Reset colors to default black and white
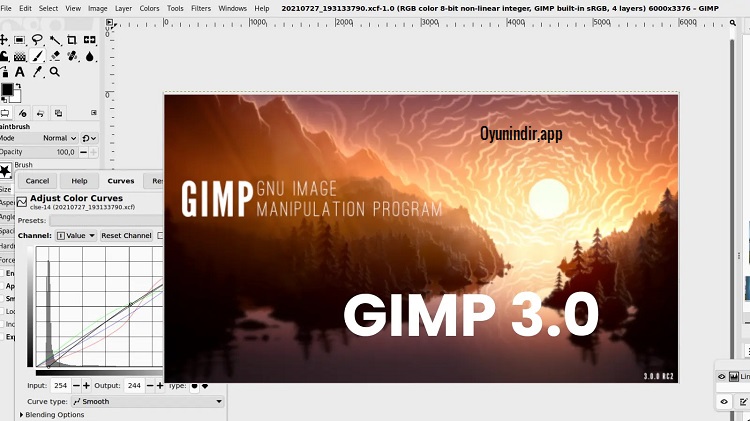This screenshot has width=750, height=421. point(4,100)
